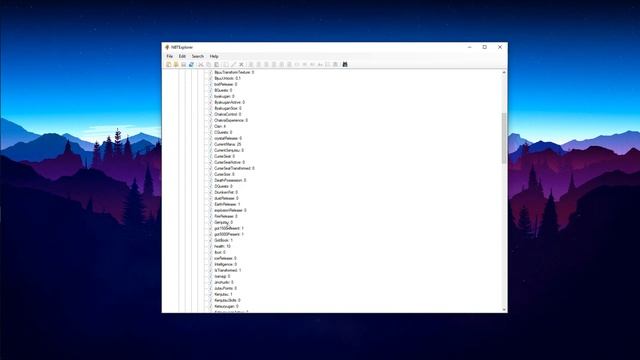Click the Add Compound Tag icon
Image resolution: width=640 pixels, height=360 pixels.
coord(335,64)
